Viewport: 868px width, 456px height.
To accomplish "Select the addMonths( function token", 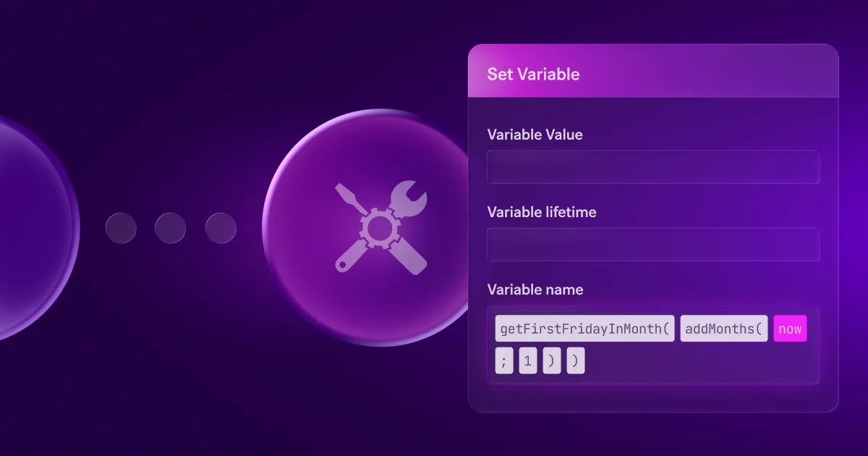I will click(724, 329).
